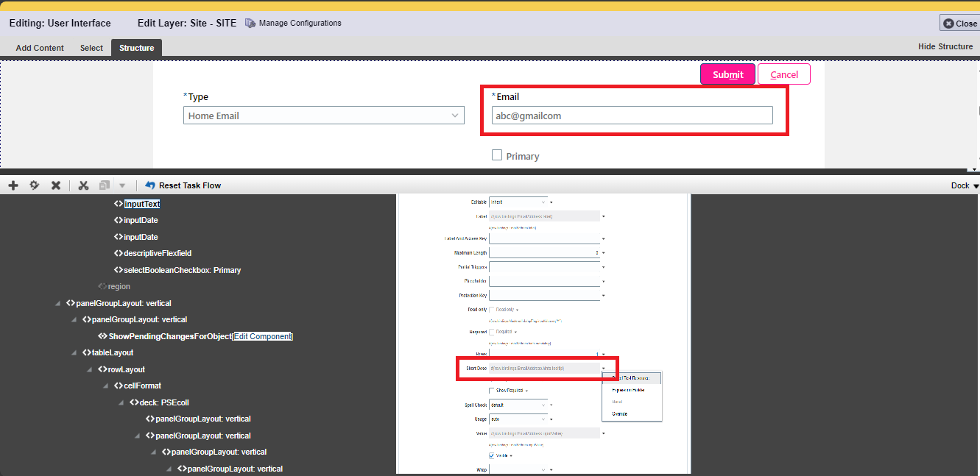Viewport: 980px width, 476px height.
Task: Expand the Short Desc property dropdown arrow
Action: (604, 367)
